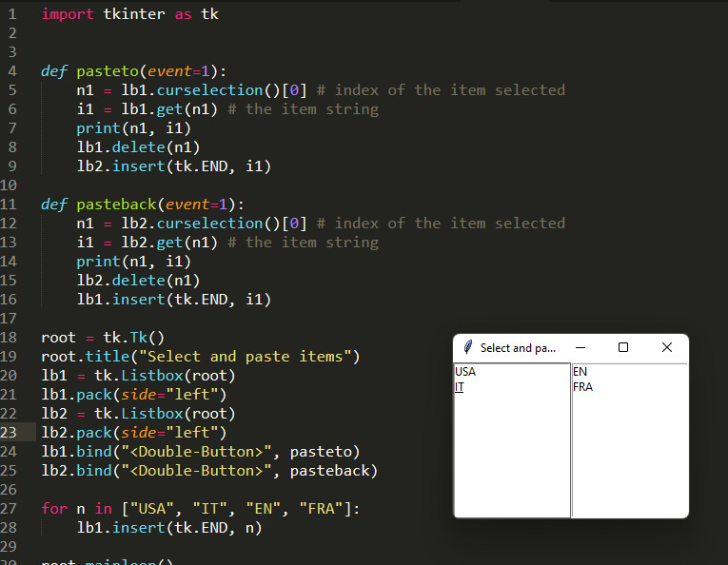Click the comment '# the item string' on line 6
This screenshot has width=728, height=565.
tap(304, 109)
